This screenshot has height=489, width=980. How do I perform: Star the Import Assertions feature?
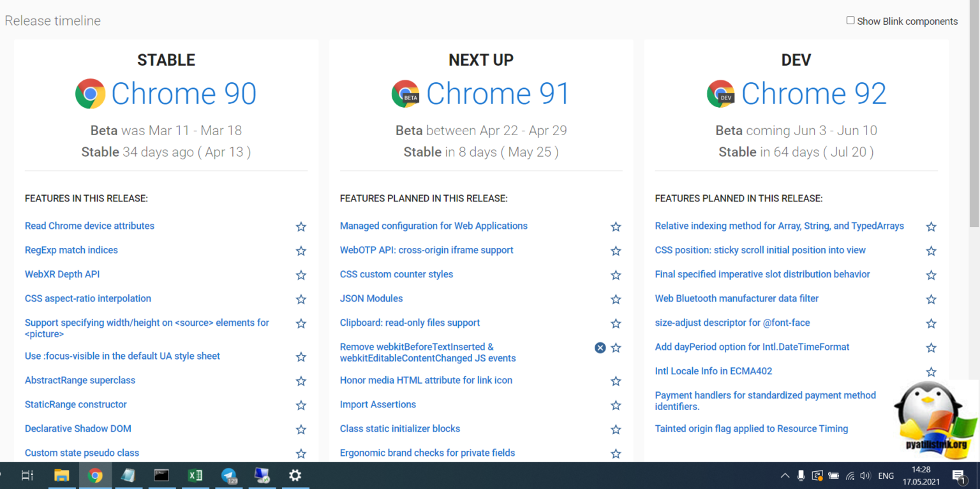pyautogui.click(x=616, y=405)
